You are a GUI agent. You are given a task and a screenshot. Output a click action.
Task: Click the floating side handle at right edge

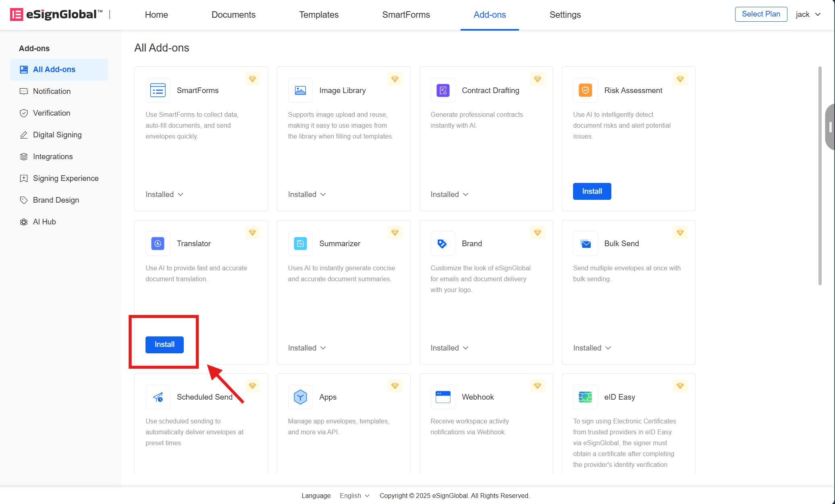click(830, 127)
